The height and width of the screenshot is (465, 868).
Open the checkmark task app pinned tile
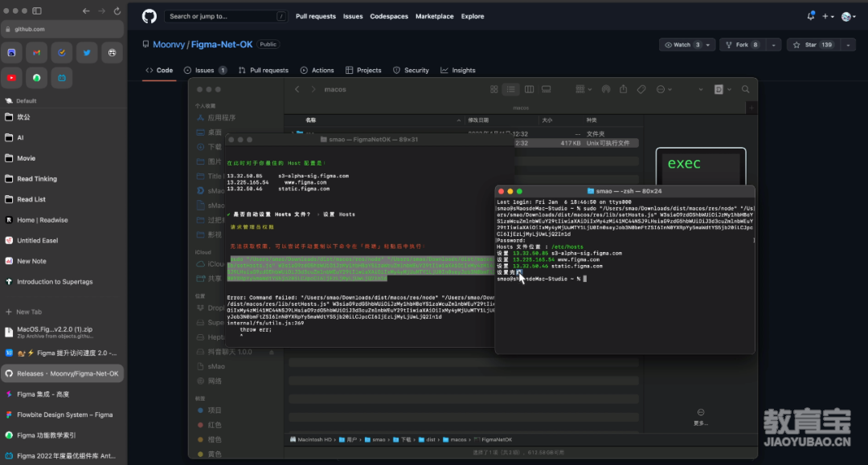61,53
